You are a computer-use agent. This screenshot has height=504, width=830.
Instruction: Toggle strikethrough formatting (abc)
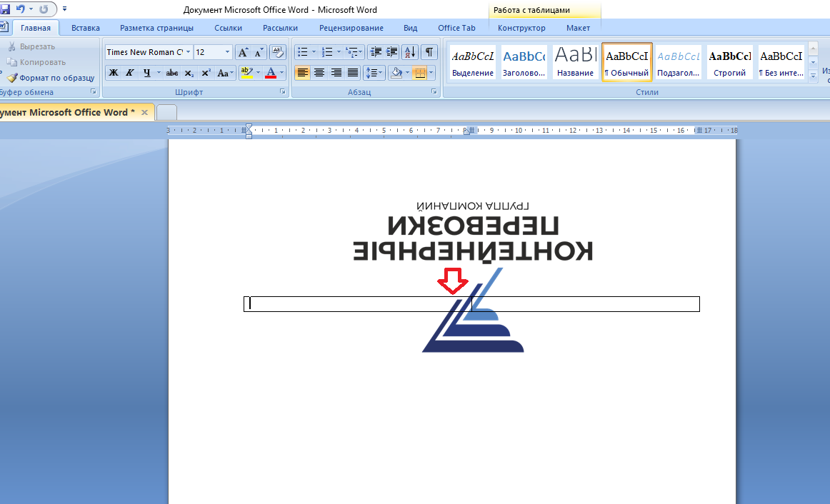point(171,73)
